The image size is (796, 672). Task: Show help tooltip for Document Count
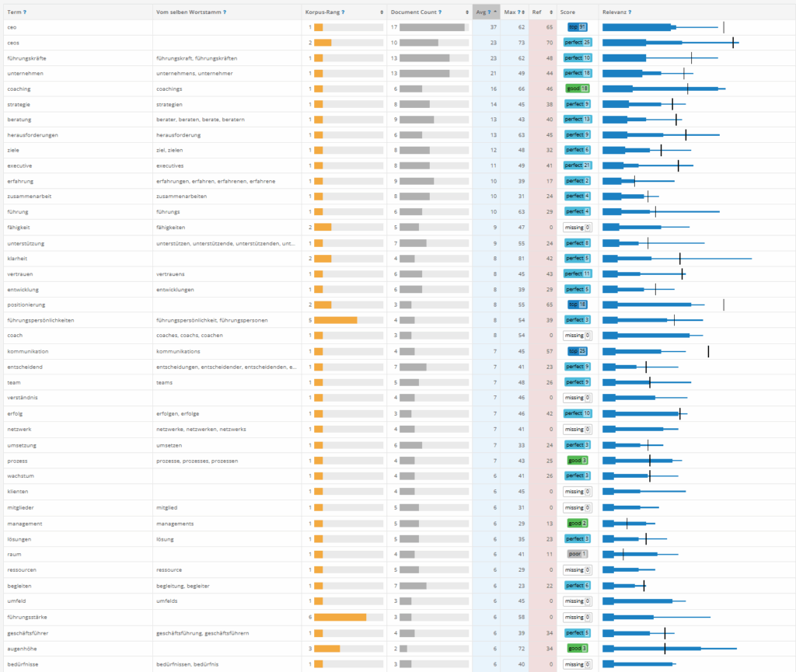point(440,12)
